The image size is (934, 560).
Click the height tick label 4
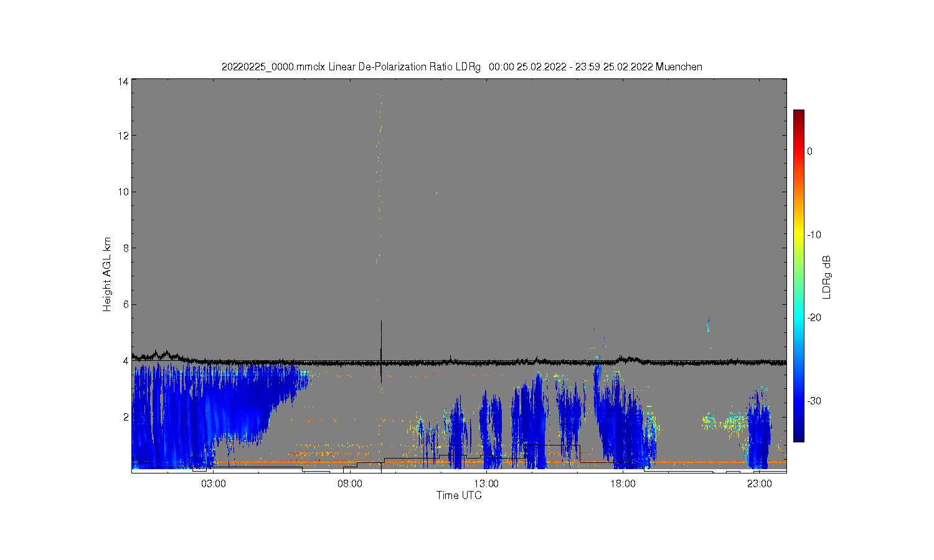(x=126, y=360)
